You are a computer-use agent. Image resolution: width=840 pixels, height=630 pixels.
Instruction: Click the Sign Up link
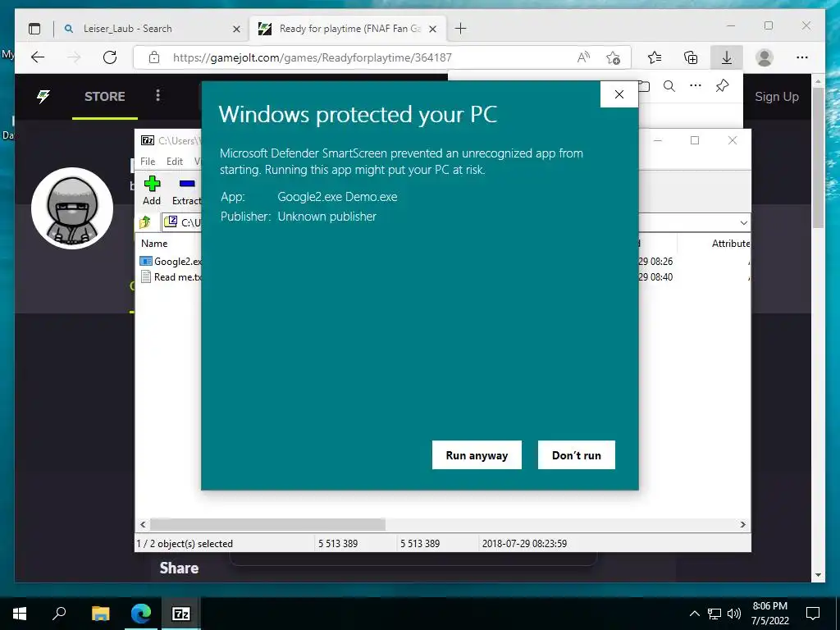[x=776, y=97]
